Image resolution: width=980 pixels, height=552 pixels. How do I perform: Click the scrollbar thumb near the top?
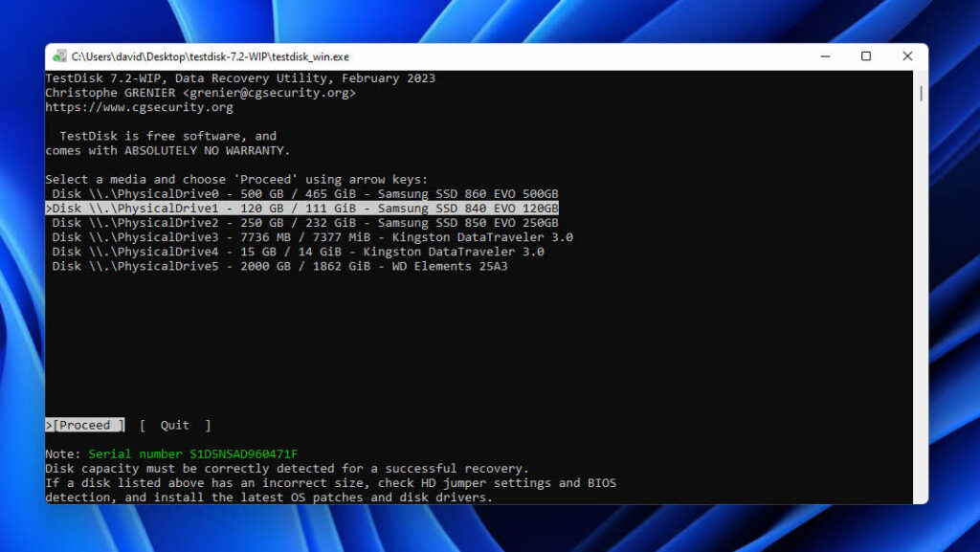pyautogui.click(x=922, y=94)
